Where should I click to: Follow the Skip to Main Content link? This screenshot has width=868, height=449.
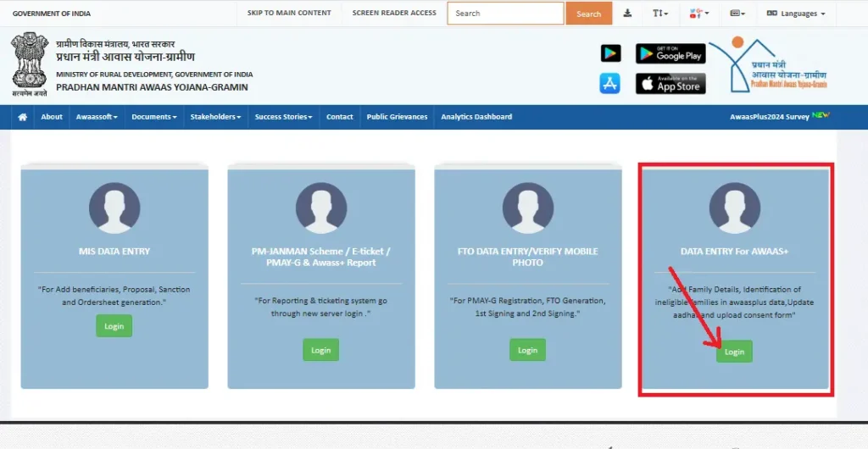point(289,13)
